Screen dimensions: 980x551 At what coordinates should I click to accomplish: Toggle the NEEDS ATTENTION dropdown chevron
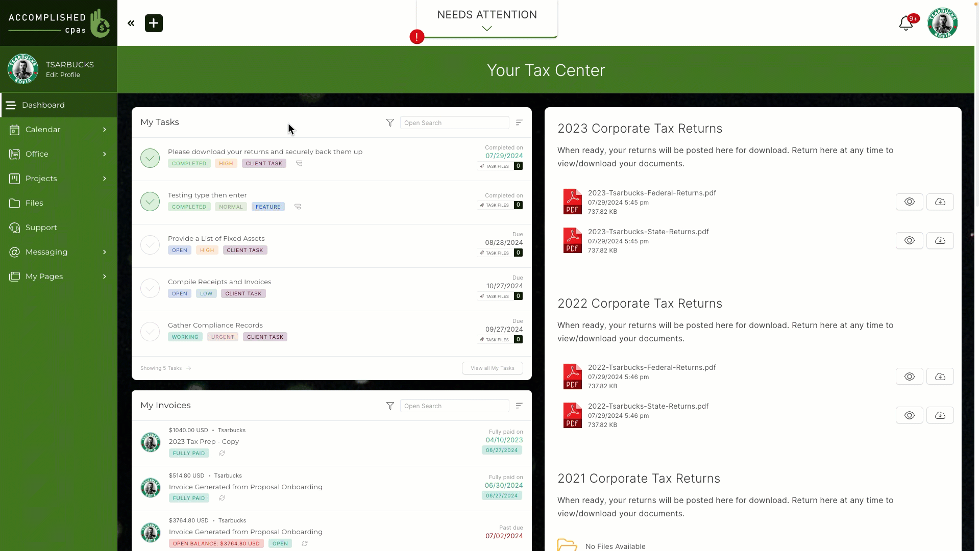(486, 28)
